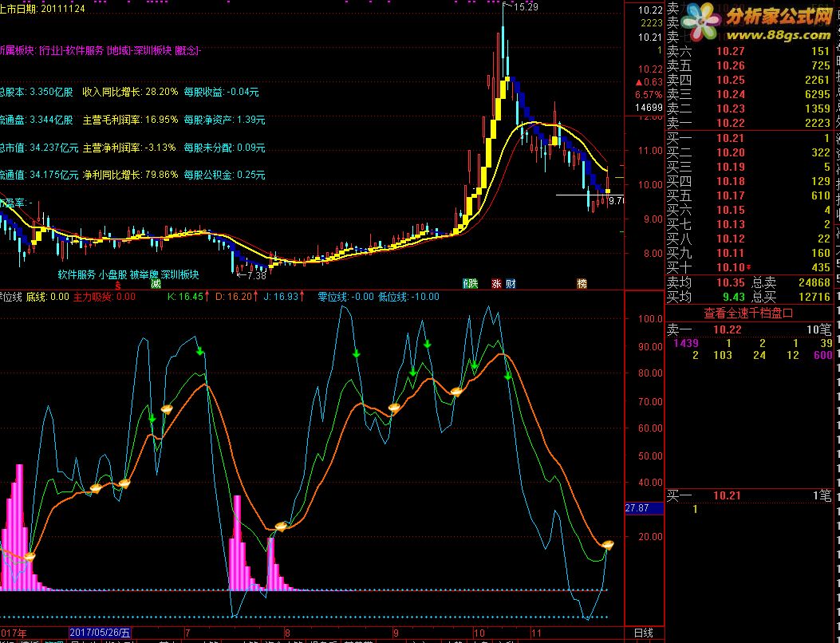Click the 买六 10.15 bid row
This screenshot has width=840, height=643.
pos(748,210)
